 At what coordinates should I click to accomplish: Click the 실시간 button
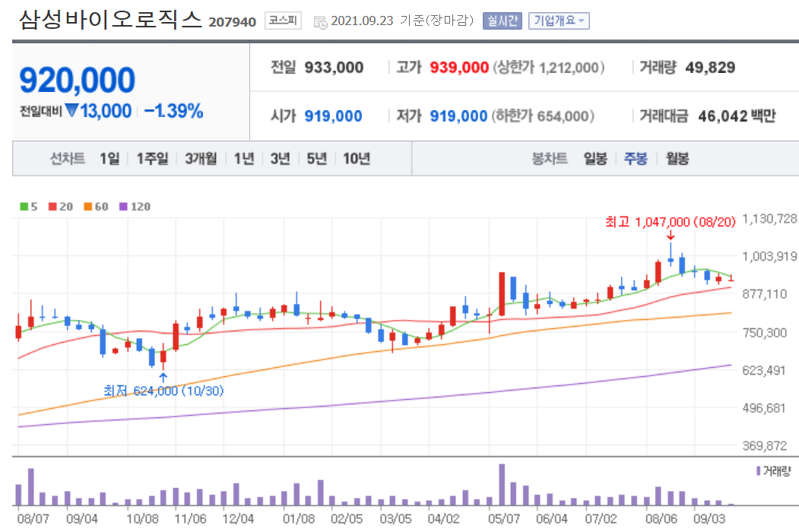(x=502, y=21)
